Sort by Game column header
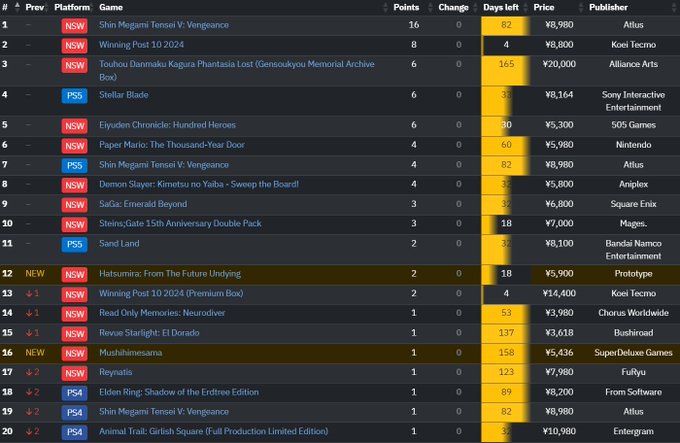This screenshot has width=680, height=443. (x=111, y=7)
